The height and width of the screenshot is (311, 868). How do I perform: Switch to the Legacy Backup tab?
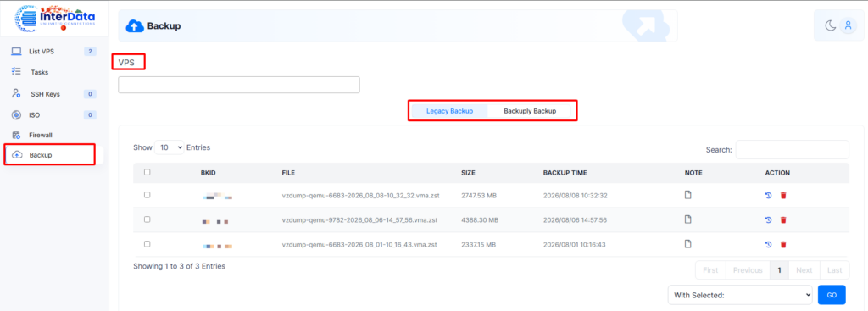[x=449, y=111]
